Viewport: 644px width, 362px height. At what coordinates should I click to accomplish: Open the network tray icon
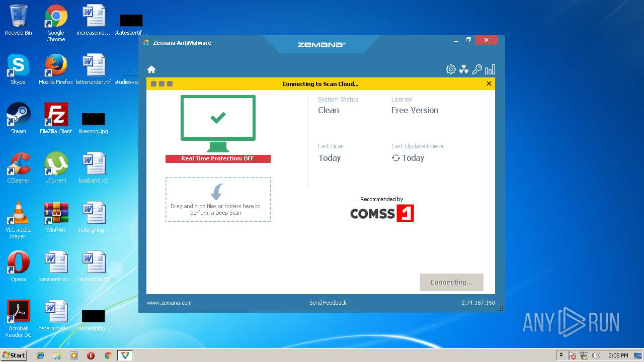(x=584, y=355)
